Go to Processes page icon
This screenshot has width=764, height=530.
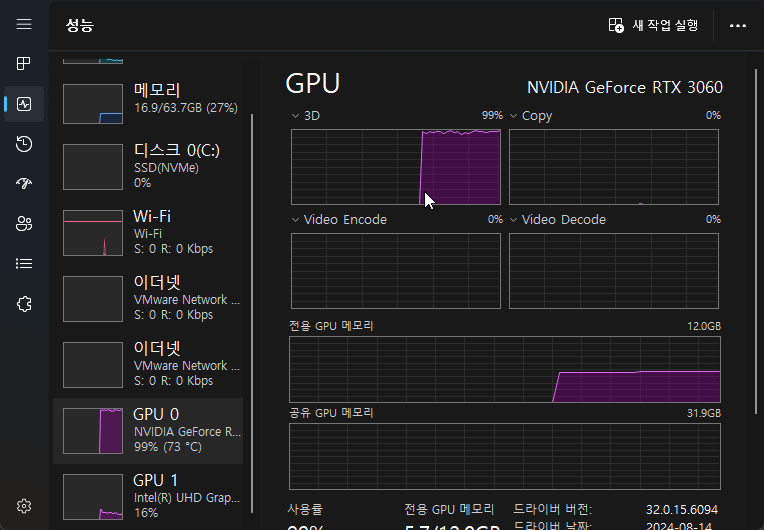coord(24,63)
